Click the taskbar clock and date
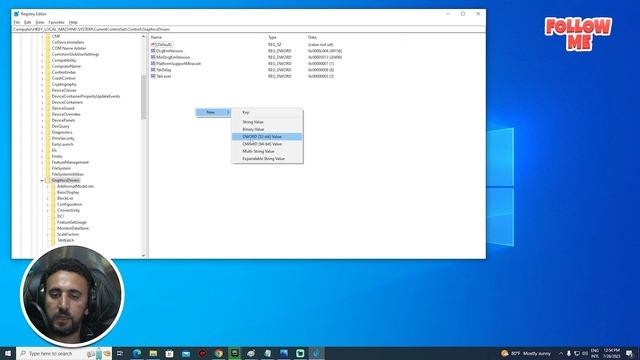This screenshot has width=640, height=360. [611, 353]
